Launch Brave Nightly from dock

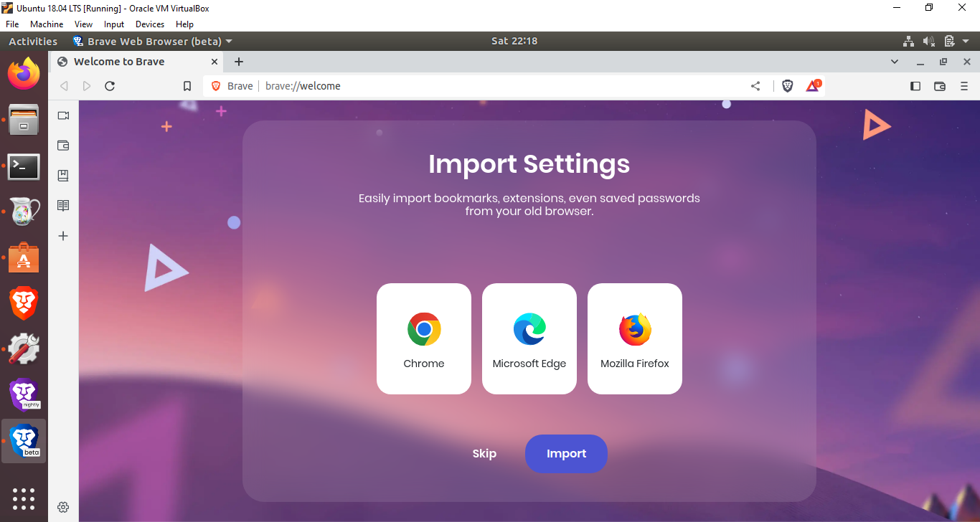click(24, 394)
